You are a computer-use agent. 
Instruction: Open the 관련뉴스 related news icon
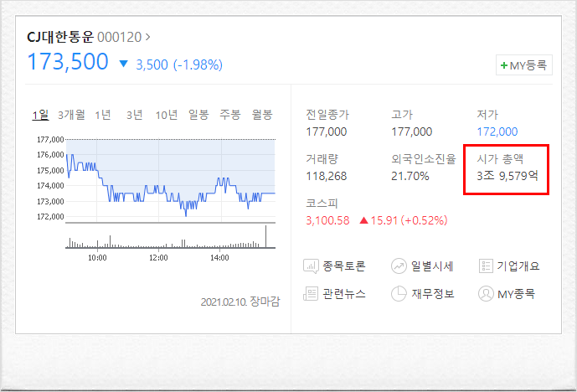click(x=311, y=294)
